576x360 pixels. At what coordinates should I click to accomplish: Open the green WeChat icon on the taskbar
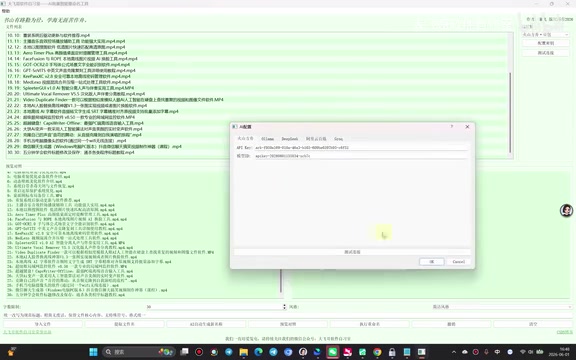click(x=332, y=352)
